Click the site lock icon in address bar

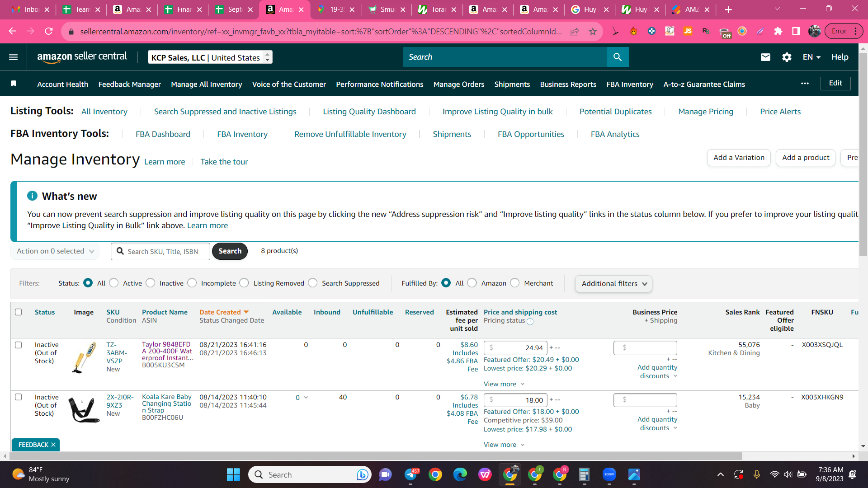pyautogui.click(x=71, y=32)
